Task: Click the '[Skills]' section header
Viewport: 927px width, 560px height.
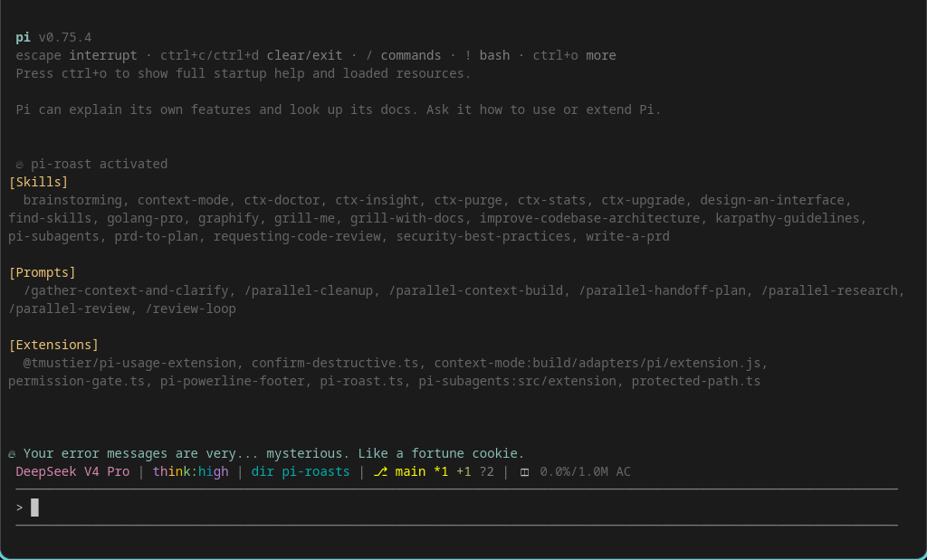Action: (x=38, y=182)
